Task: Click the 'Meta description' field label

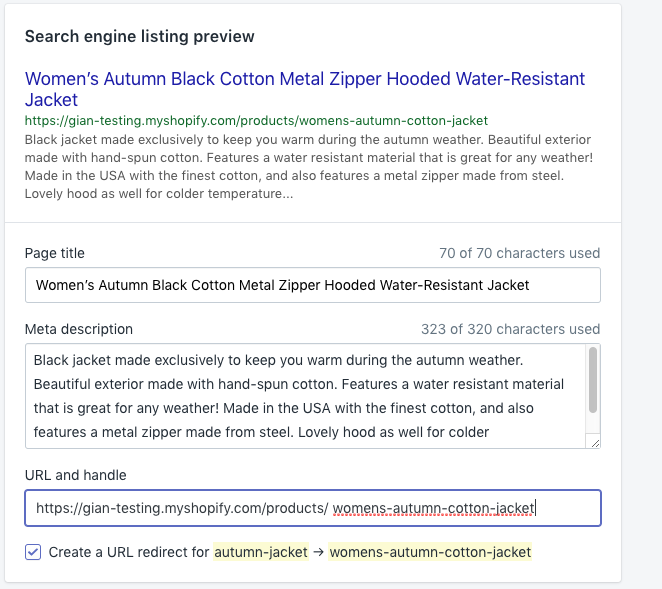Action: 79,329
